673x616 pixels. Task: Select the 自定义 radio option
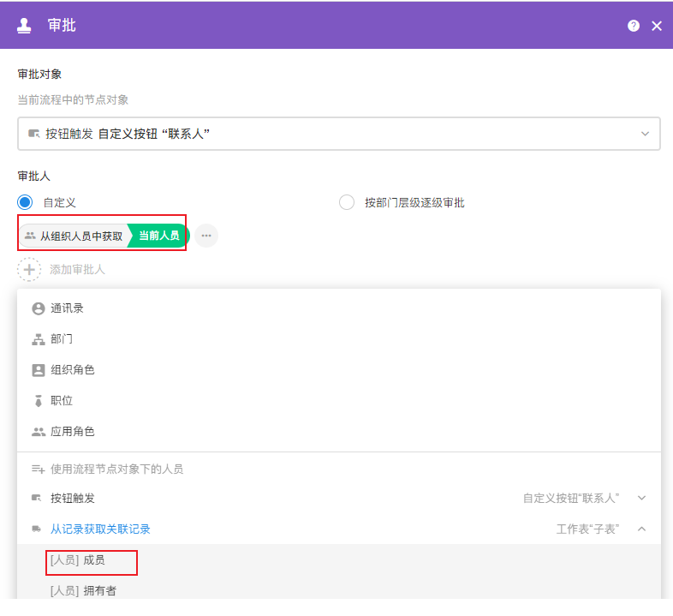26,203
